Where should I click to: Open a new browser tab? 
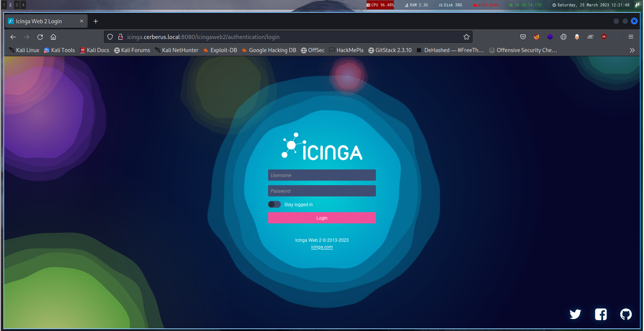point(96,21)
